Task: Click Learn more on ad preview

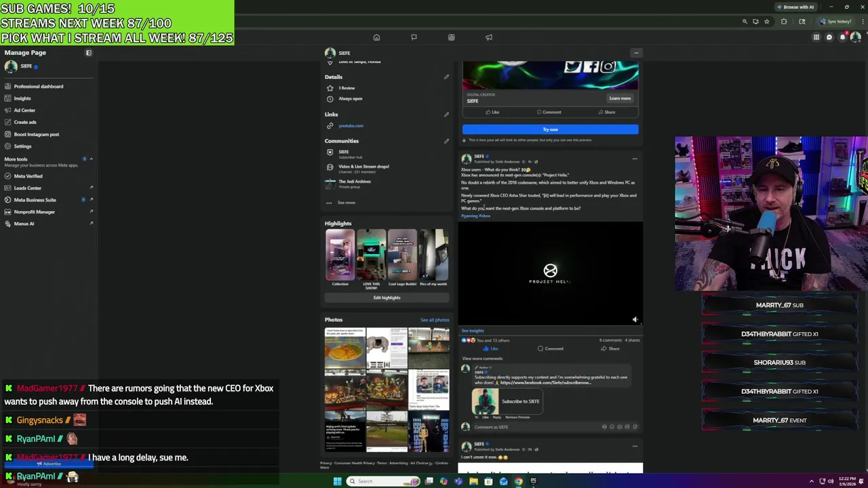Action: pyautogui.click(x=620, y=98)
